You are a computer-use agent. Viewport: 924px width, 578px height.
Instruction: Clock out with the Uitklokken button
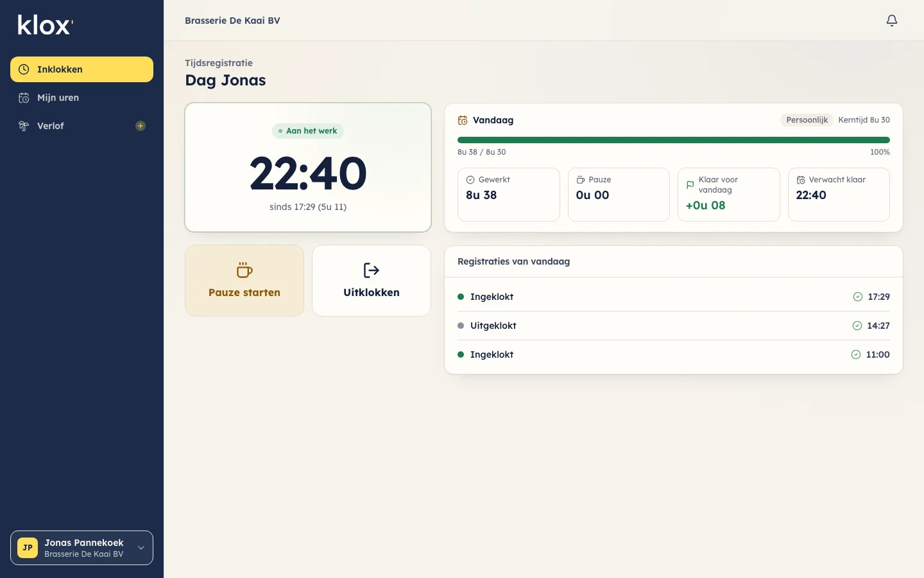tap(372, 281)
